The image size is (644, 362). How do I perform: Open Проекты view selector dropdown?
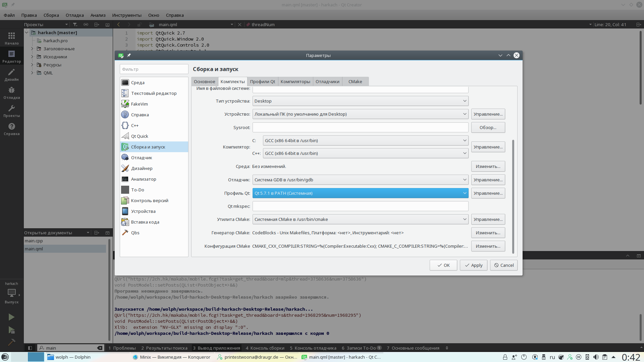tap(46, 24)
